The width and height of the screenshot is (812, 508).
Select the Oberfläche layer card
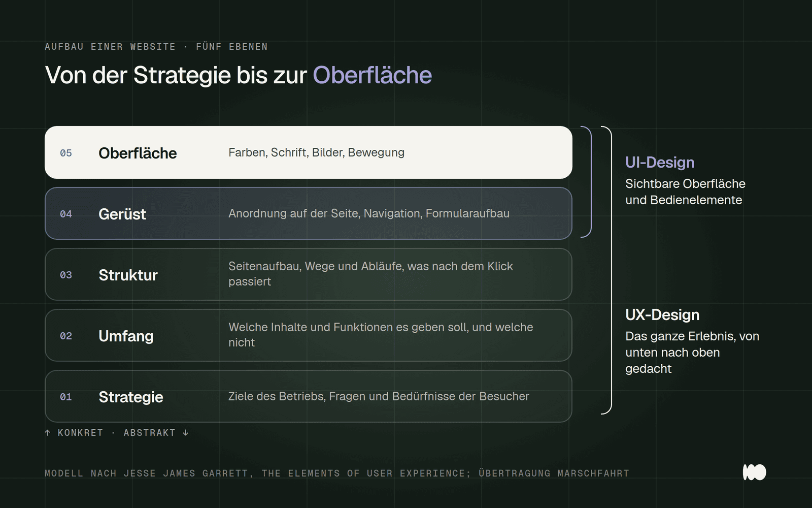point(309,152)
